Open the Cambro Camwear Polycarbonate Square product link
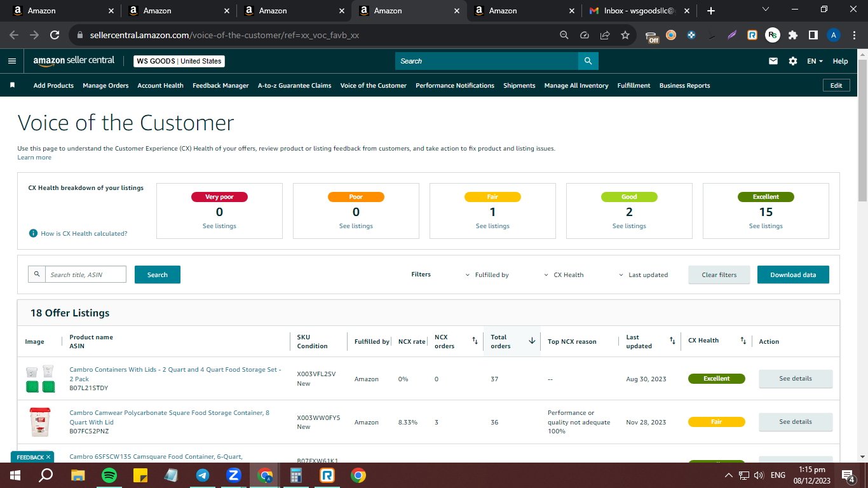This screenshot has height=488, width=868. [169, 417]
